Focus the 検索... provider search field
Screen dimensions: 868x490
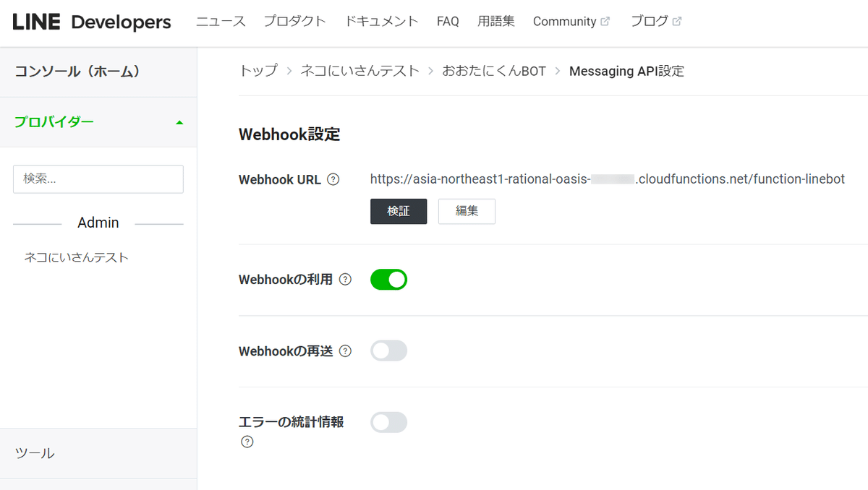pos(98,179)
